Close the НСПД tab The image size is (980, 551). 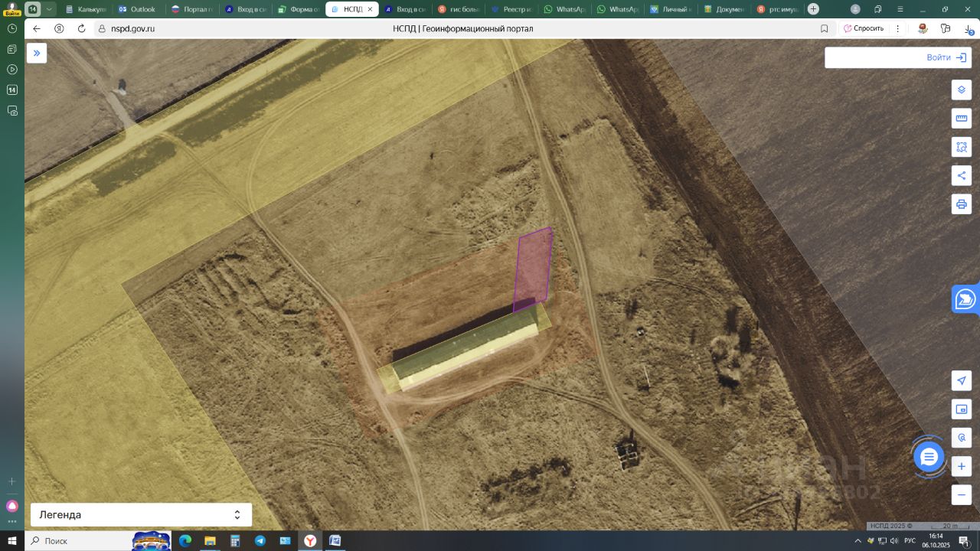pos(370,9)
